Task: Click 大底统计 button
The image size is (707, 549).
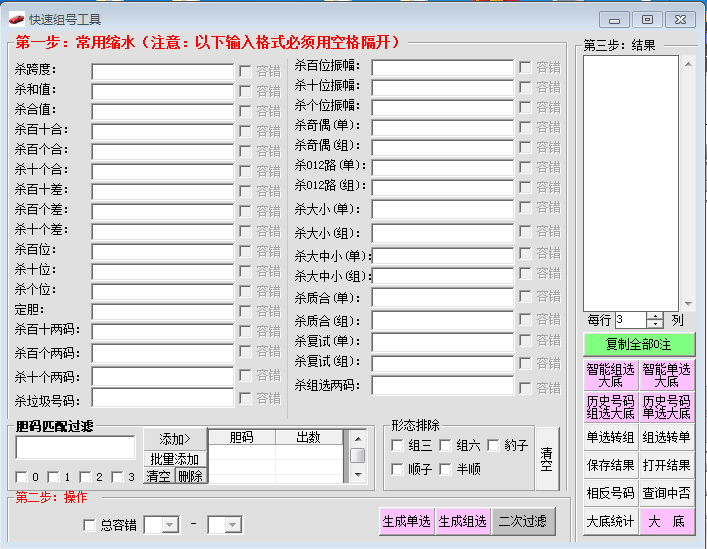Action: [x=611, y=522]
